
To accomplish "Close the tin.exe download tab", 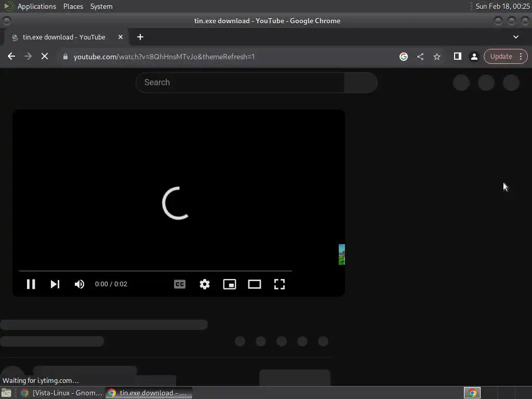I will click(121, 37).
